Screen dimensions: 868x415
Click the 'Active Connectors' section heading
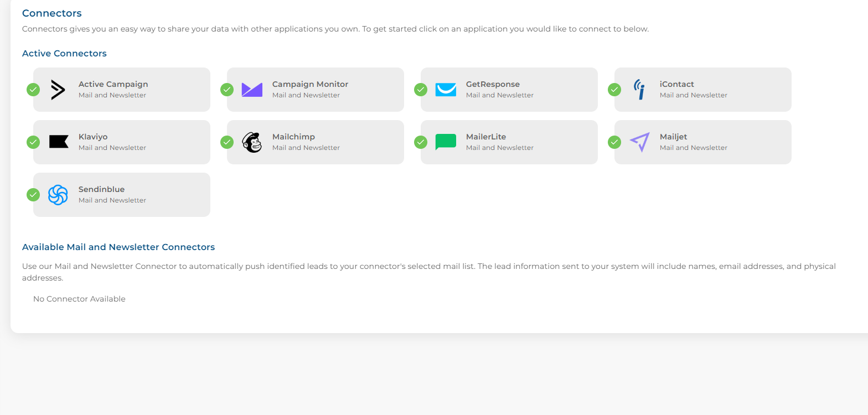pyautogui.click(x=64, y=54)
